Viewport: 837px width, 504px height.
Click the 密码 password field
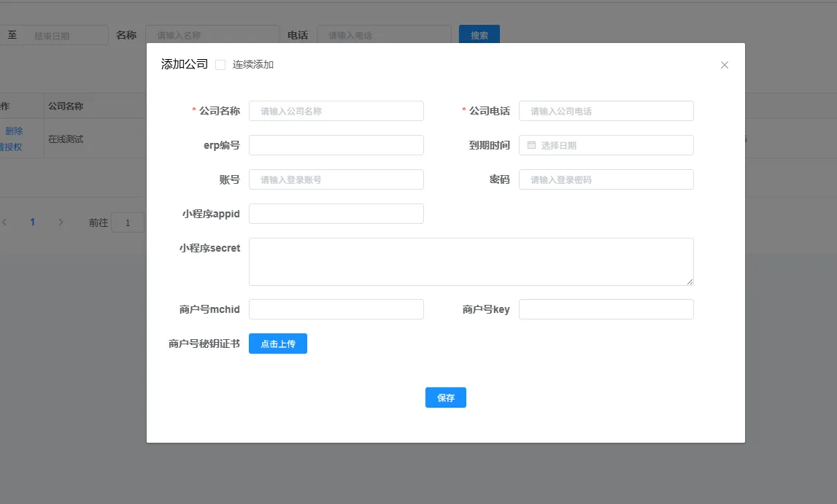(606, 179)
